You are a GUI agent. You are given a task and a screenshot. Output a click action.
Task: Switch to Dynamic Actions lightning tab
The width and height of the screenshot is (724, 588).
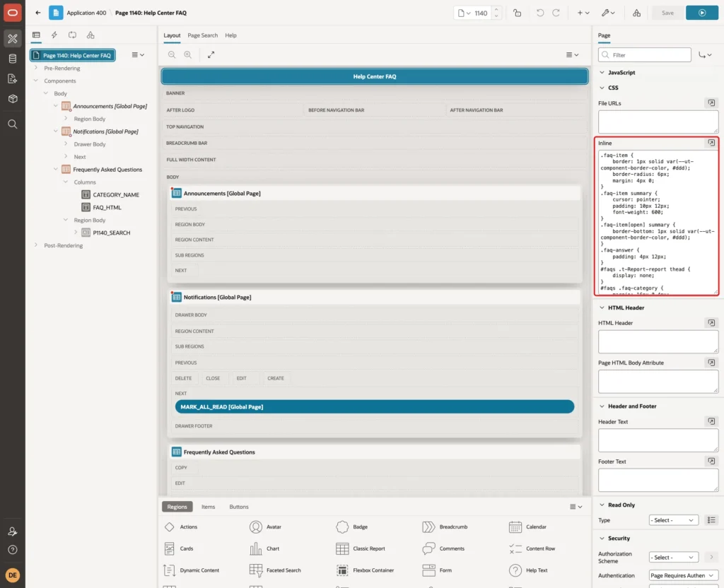click(x=54, y=35)
